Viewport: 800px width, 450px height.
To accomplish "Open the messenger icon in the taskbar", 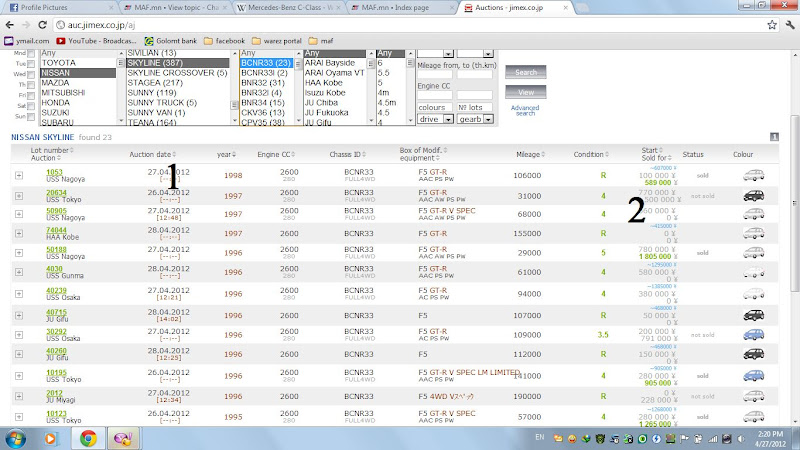I will pos(123,438).
